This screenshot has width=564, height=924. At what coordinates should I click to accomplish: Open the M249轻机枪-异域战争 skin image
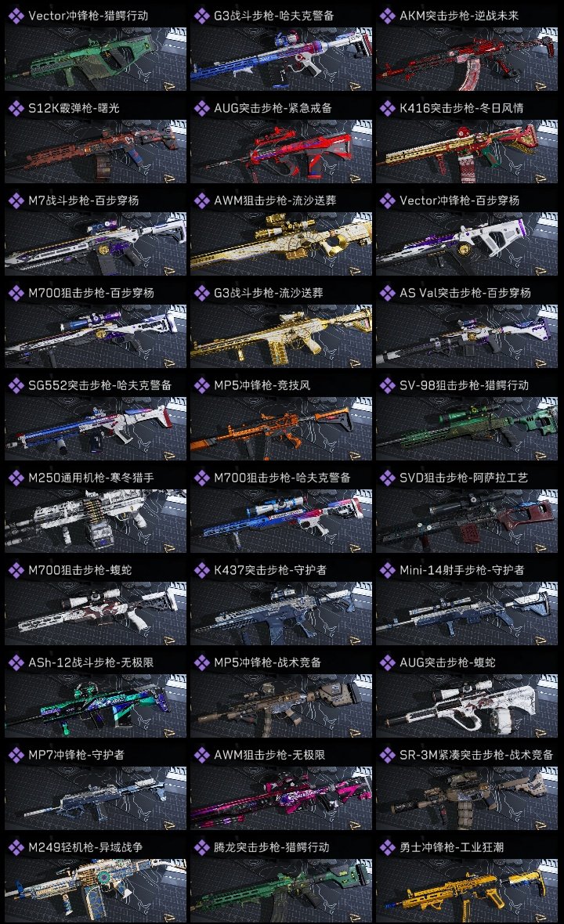96,890
